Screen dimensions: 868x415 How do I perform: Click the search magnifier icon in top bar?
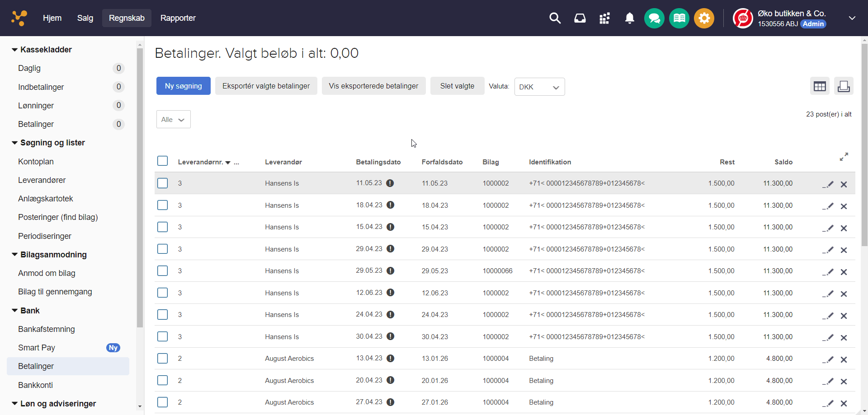pyautogui.click(x=555, y=18)
